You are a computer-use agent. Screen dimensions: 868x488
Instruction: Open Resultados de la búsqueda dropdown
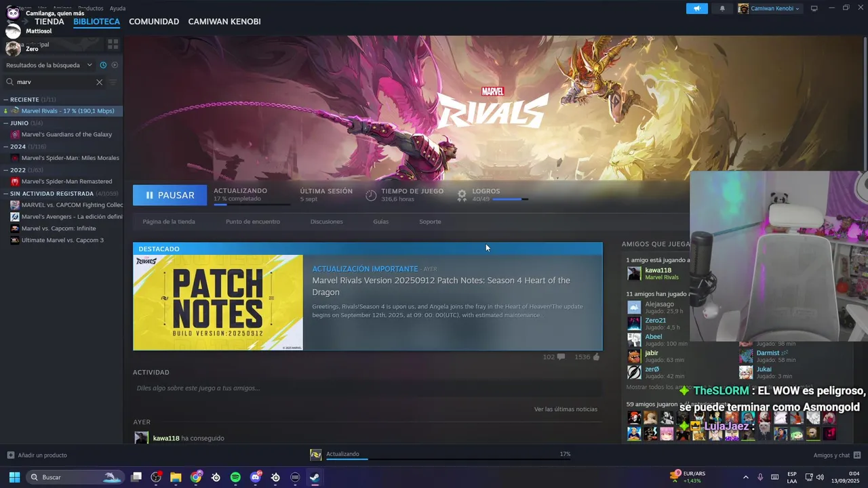(x=49, y=65)
